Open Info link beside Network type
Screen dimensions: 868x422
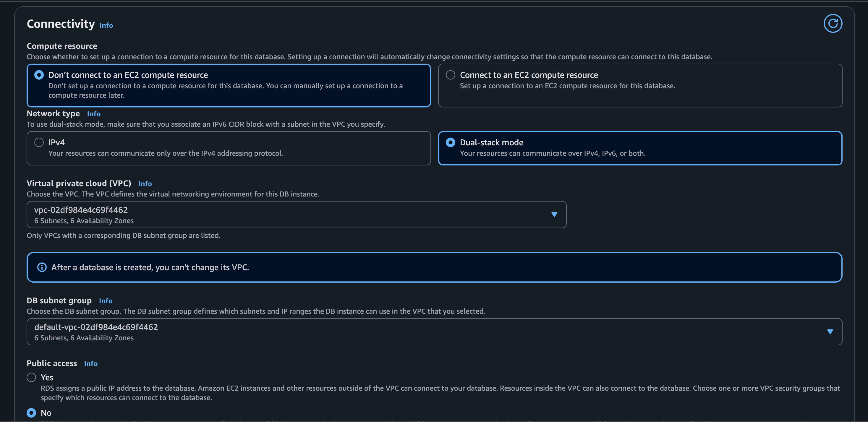pyautogui.click(x=94, y=114)
